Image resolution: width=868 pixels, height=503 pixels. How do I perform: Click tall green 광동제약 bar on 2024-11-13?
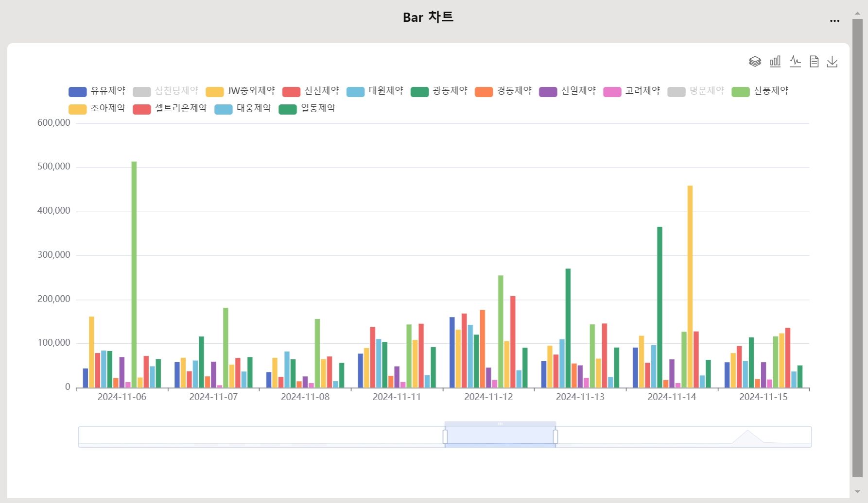[x=568, y=328]
